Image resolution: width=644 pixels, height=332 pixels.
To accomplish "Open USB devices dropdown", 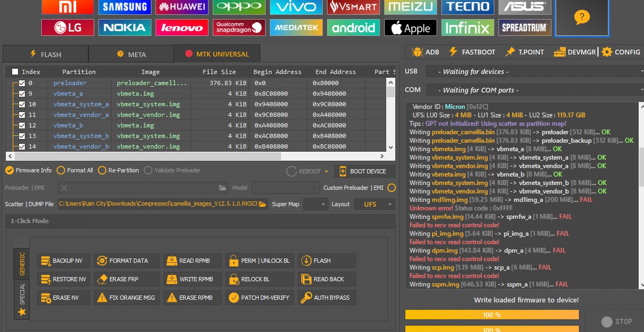I will (534, 71).
